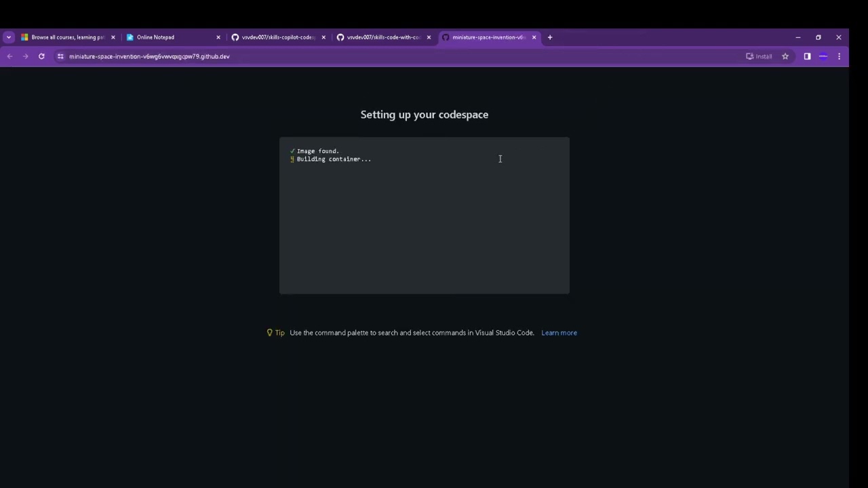The image size is (868, 488).
Task: Click the 'Building container...' log line
Action: coord(334,159)
